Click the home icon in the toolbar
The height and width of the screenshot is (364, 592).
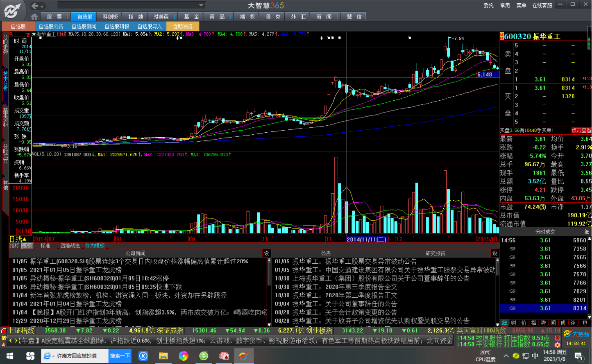point(34,17)
